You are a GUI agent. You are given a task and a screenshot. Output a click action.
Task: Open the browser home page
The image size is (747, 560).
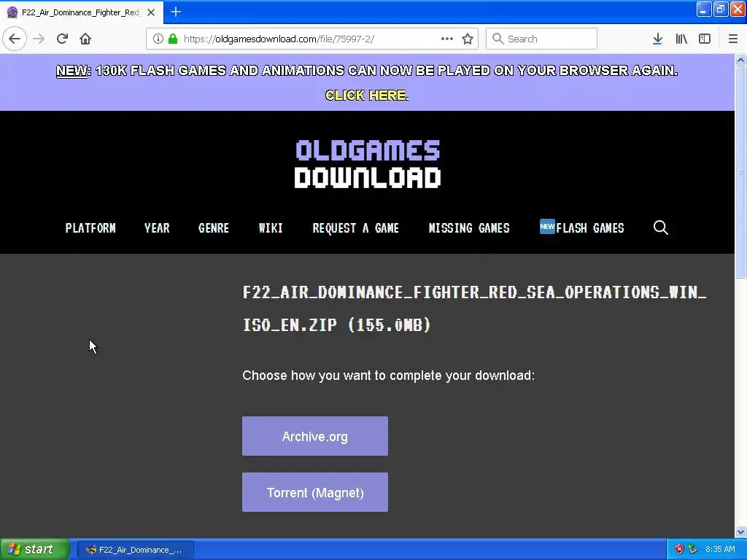(x=85, y=39)
